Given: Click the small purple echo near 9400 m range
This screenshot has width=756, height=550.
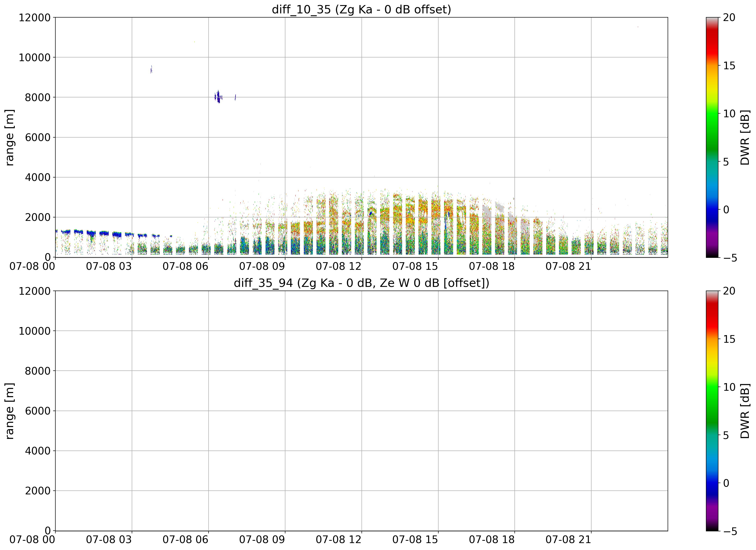Looking at the screenshot, I should (x=151, y=69).
